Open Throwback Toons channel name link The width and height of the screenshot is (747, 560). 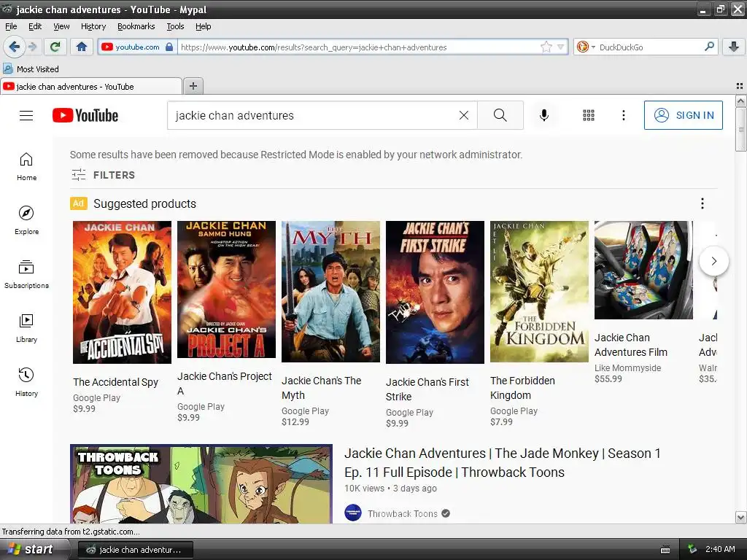[402, 513]
